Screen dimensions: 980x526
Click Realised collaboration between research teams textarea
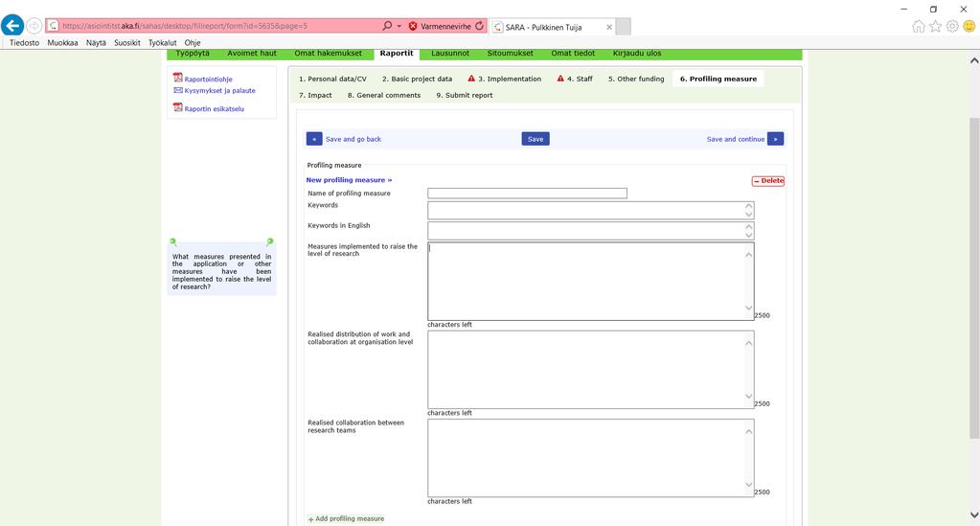[x=591, y=458]
